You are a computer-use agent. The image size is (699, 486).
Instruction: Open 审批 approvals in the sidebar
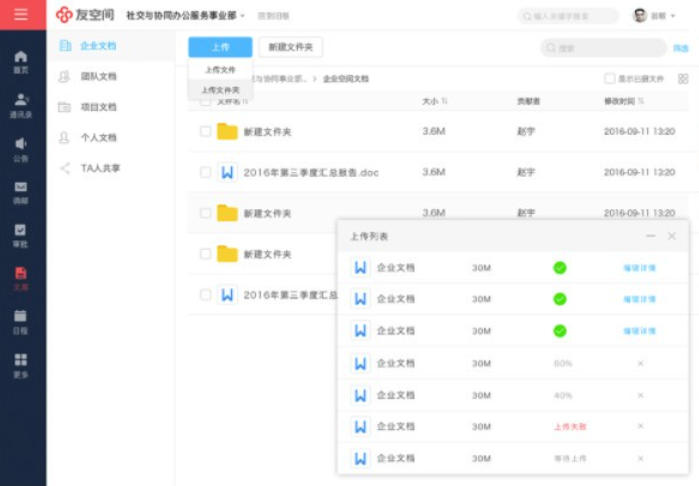[x=21, y=234]
